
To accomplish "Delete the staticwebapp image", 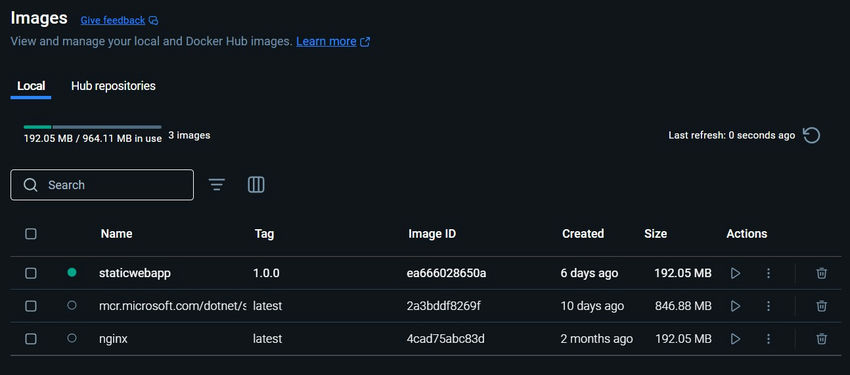I will 821,273.
